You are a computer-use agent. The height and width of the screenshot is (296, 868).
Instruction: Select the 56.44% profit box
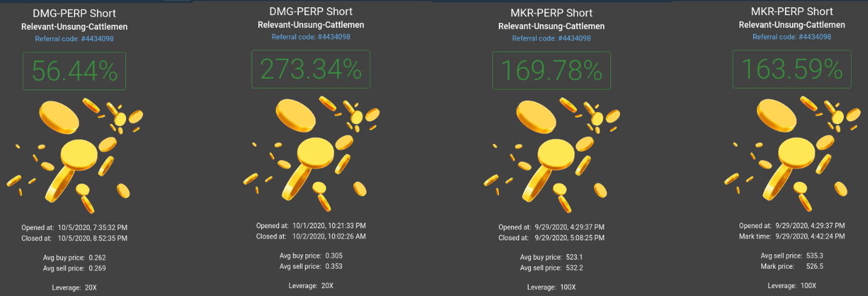[75, 71]
